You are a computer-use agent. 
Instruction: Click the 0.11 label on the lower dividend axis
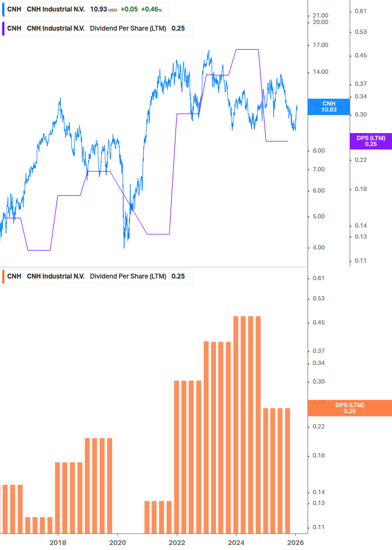[x=318, y=527]
